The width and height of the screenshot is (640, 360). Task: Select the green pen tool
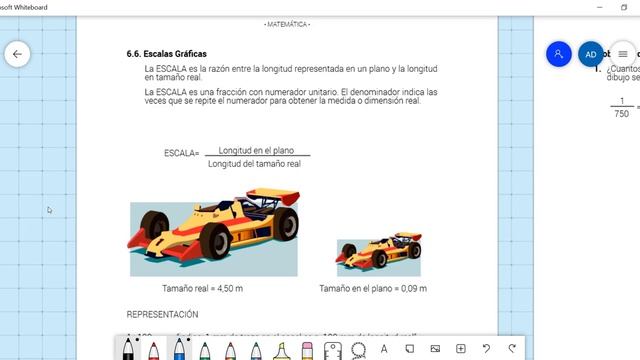point(204,350)
